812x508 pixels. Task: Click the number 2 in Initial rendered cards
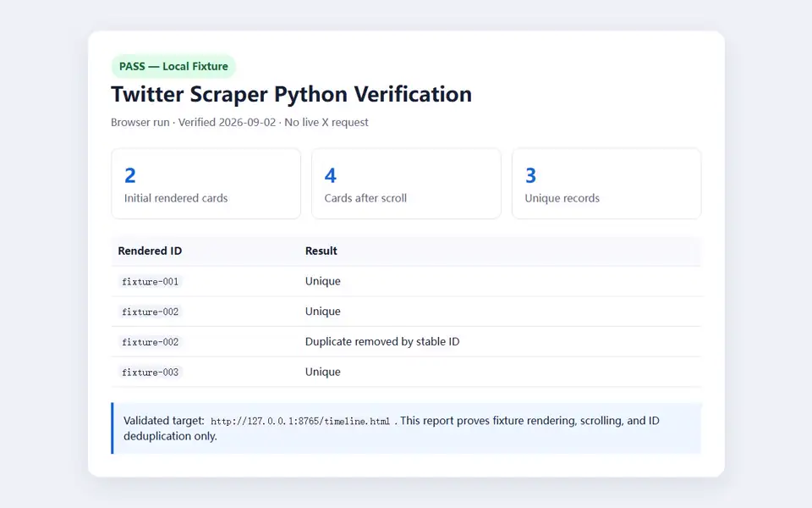(x=130, y=176)
